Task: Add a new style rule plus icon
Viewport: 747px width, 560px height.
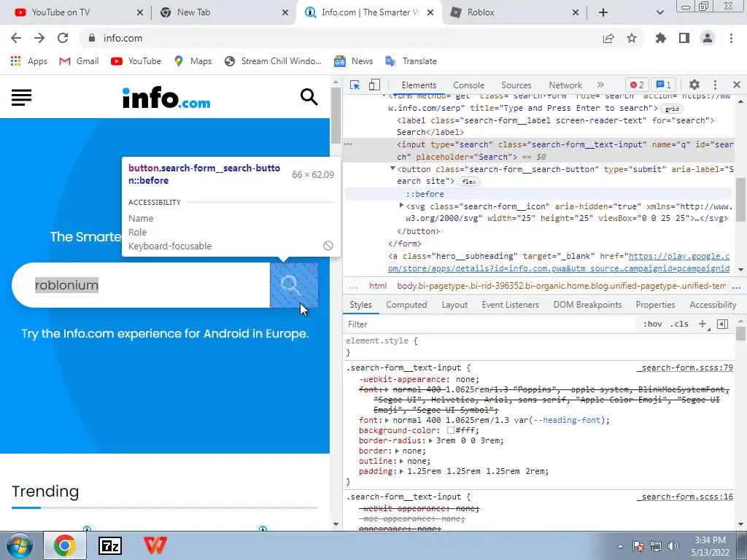Action: (703, 324)
